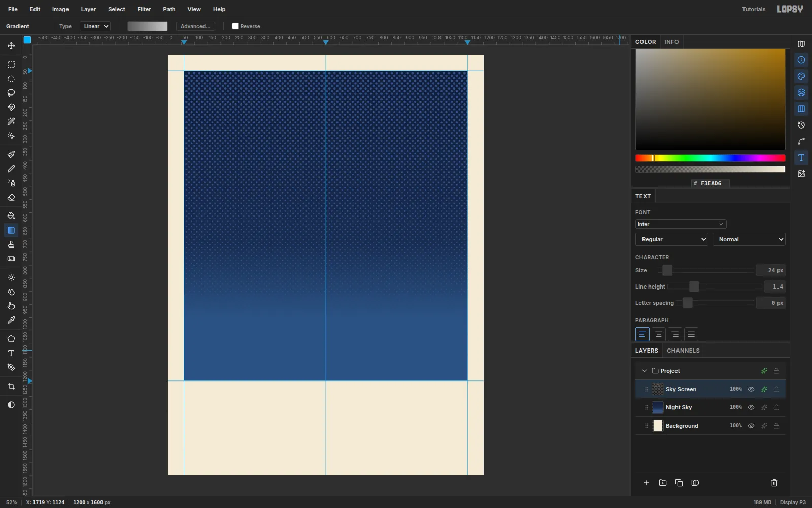Screen dimensions: 812x508
Task: Select the Lasso tool
Action: click(11, 93)
